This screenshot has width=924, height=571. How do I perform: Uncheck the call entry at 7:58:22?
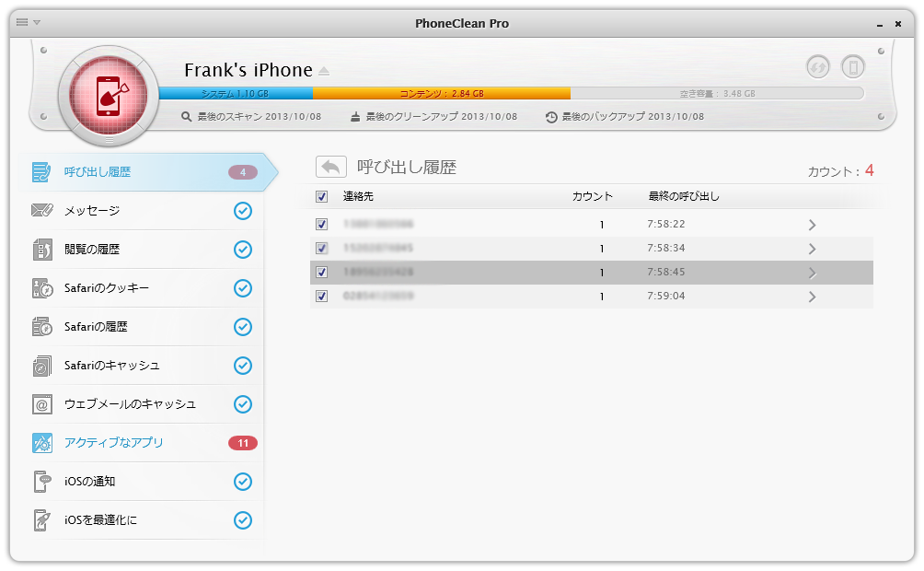(x=322, y=224)
